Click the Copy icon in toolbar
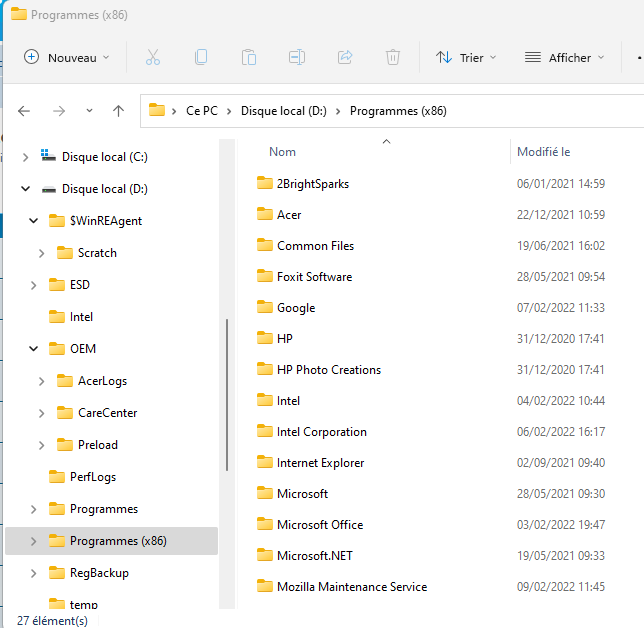This screenshot has height=628, width=644. coord(201,57)
